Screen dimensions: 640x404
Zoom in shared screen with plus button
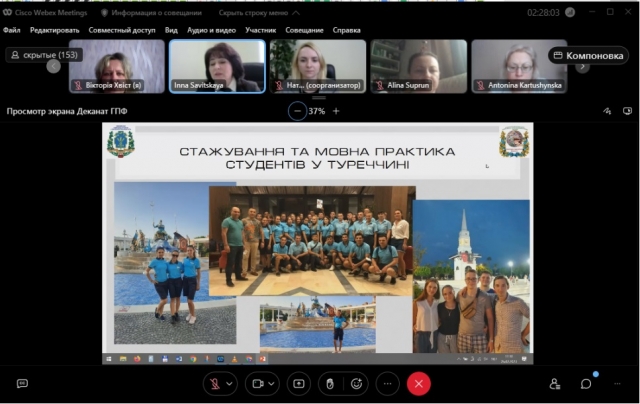click(x=336, y=111)
